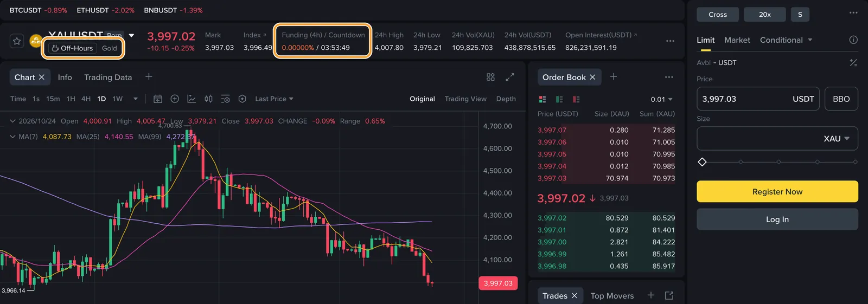
Task: Open the XAU size unit dropdown
Action: (x=837, y=139)
